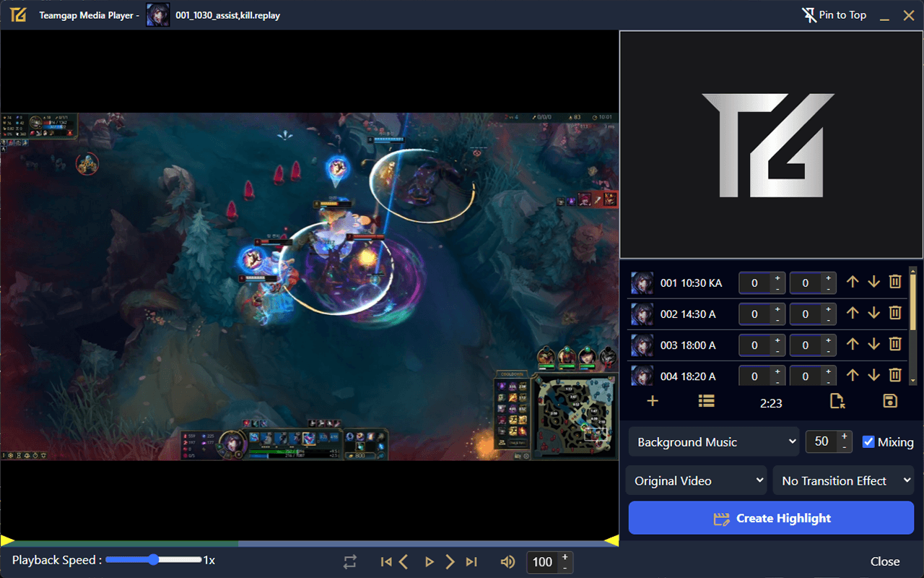
Task: Click the 1x playback speed label
Action: coord(209,560)
